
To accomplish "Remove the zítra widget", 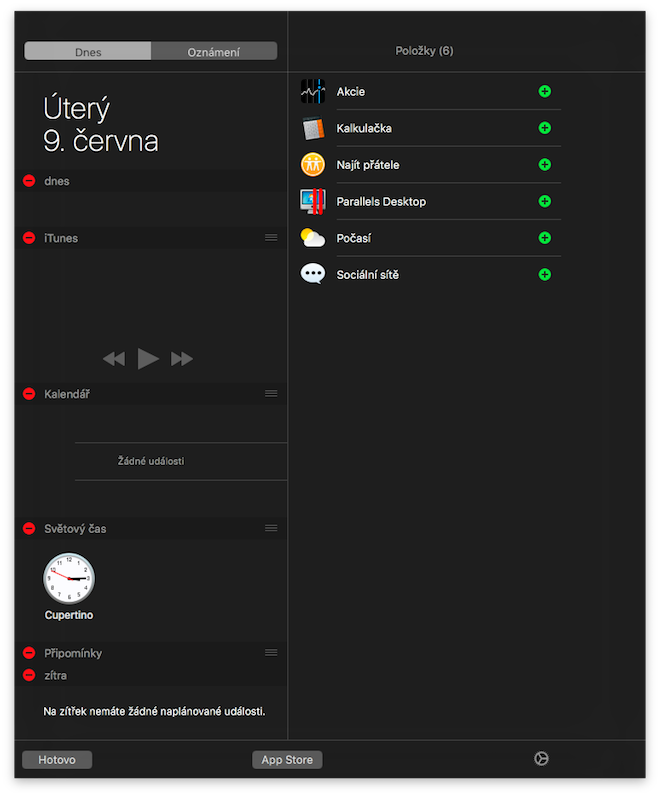I will [29, 675].
